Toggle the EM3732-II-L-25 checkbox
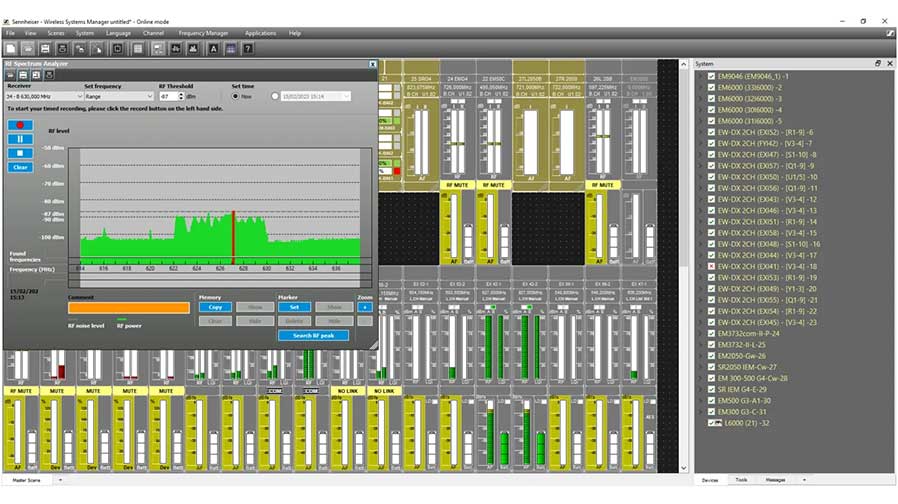Image resolution: width=898 pixels, height=504 pixels. (711, 345)
